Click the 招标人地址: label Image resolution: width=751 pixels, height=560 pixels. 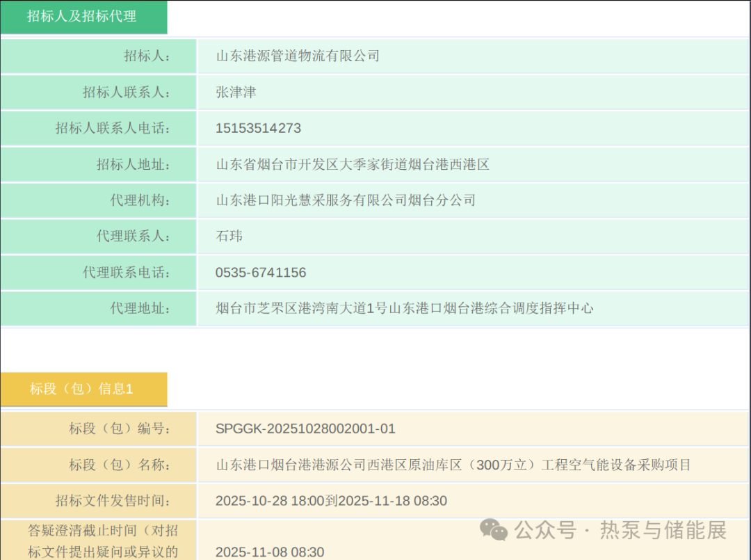[133, 164]
